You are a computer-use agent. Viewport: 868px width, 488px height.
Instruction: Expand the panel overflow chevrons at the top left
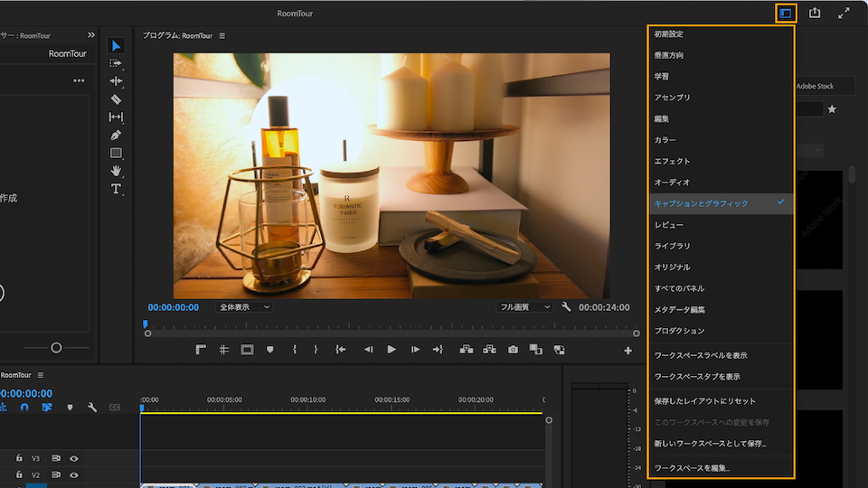pos(90,35)
